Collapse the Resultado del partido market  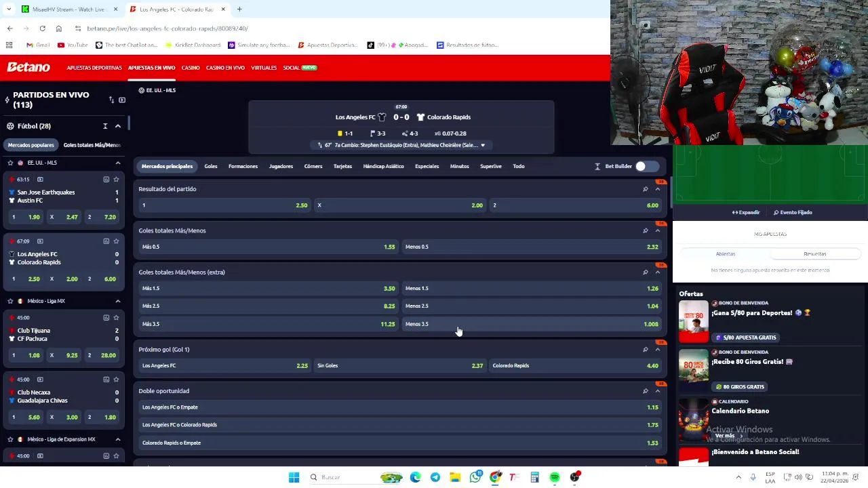[657, 189]
